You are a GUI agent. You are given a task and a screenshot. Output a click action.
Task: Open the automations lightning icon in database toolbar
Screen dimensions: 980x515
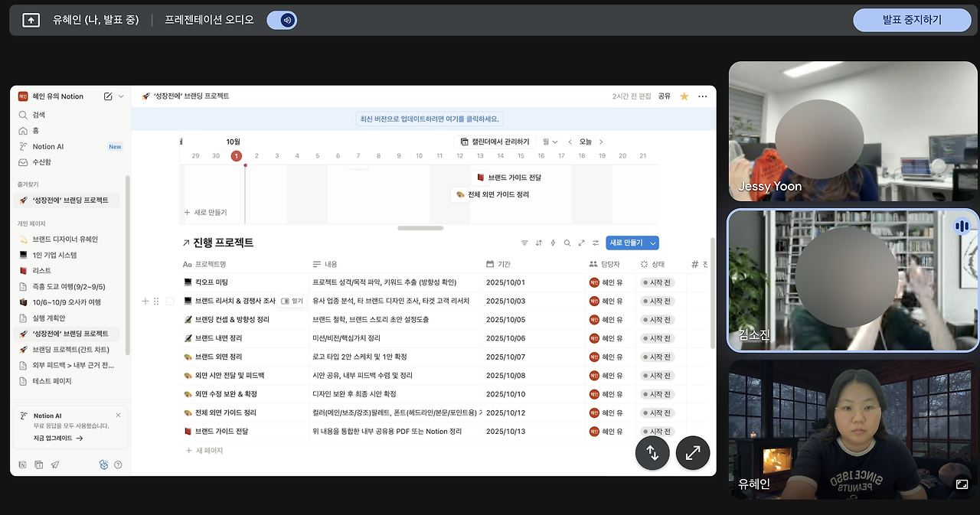pos(553,243)
